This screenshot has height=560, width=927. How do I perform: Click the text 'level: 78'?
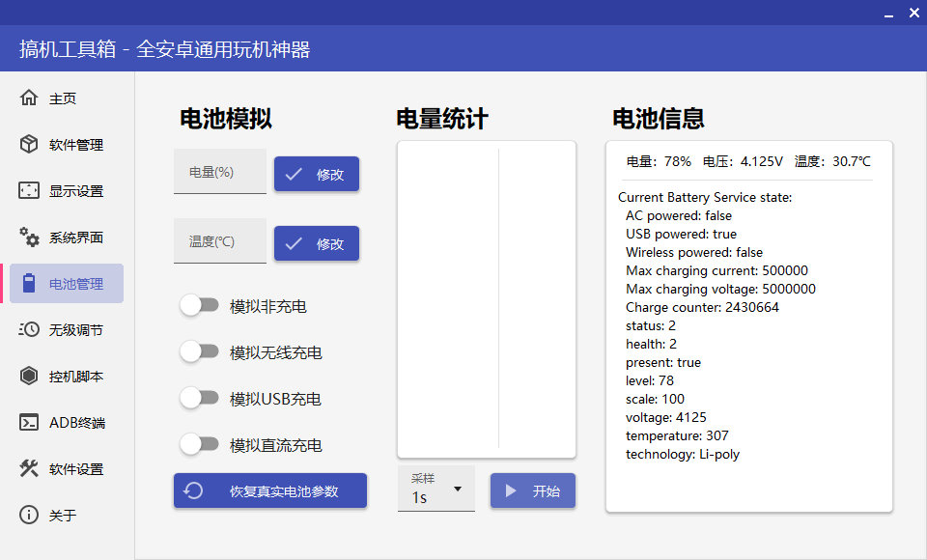coord(650,380)
